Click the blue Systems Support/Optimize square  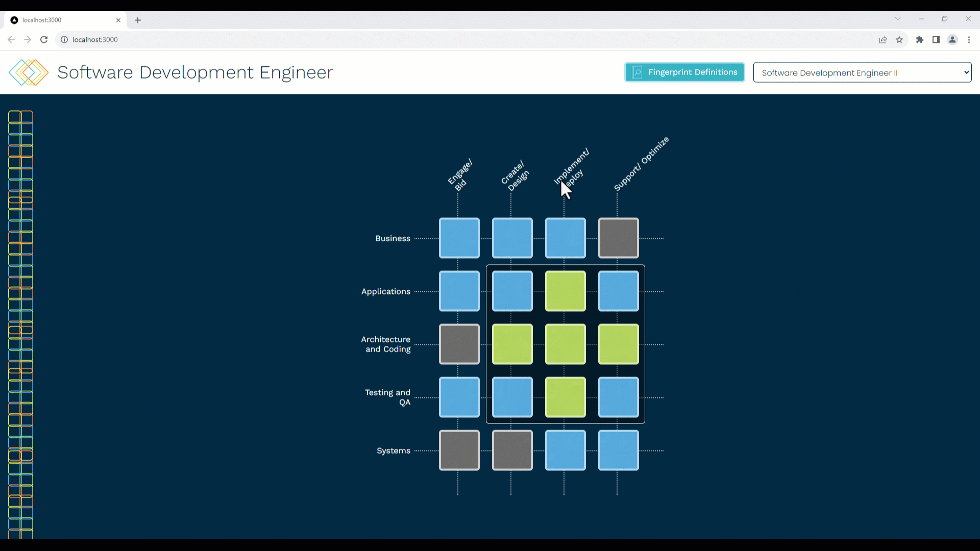click(x=618, y=450)
